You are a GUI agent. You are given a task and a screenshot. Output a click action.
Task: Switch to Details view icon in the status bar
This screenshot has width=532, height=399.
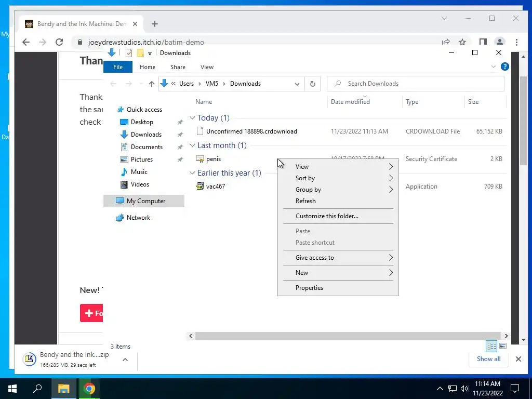click(491, 346)
